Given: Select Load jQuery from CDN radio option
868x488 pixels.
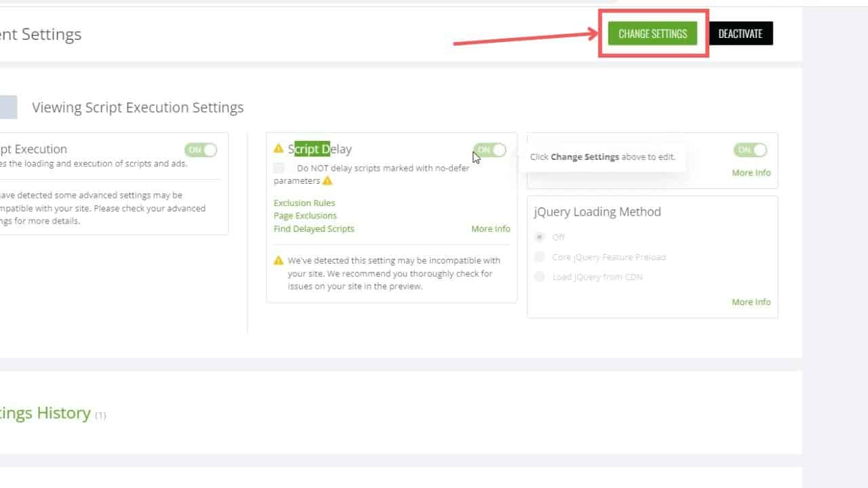Looking at the screenshot, I should coord(540,277).
